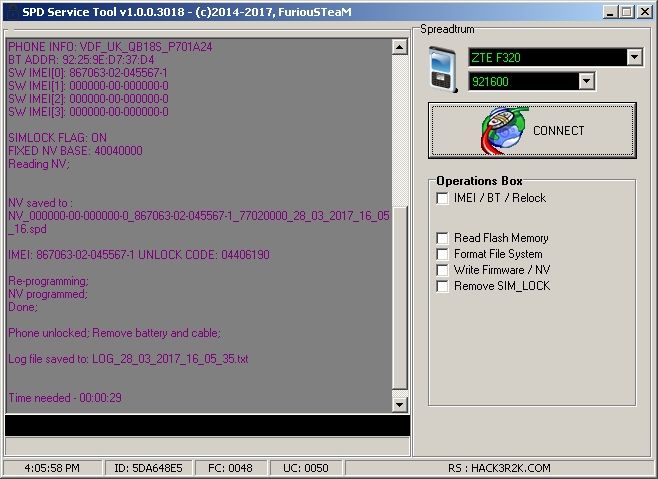Click the Reading NV; log line
658x479 pixels.
pyautogui.click(x=39, y=164)
